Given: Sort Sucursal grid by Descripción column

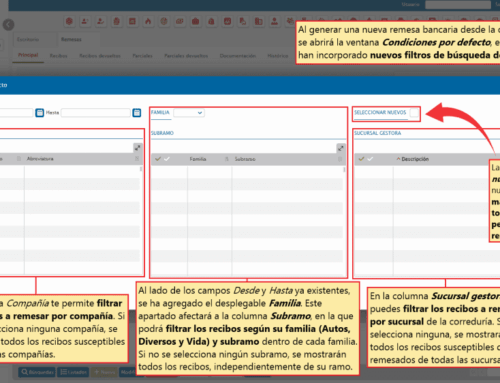Looking at the screenshot, I should coord(415,159).
